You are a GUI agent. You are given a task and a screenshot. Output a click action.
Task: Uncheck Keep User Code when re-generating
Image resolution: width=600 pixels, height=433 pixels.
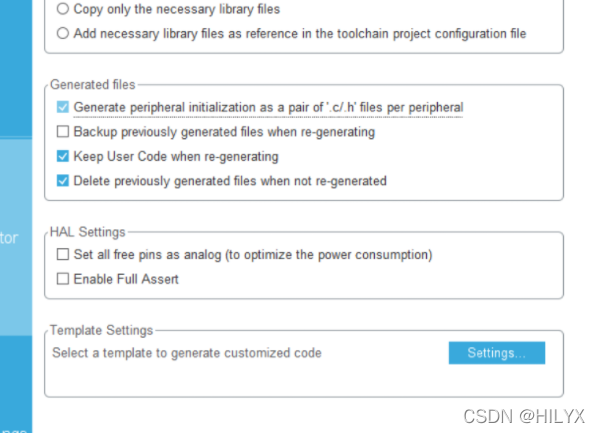click(x=64, y=156)
